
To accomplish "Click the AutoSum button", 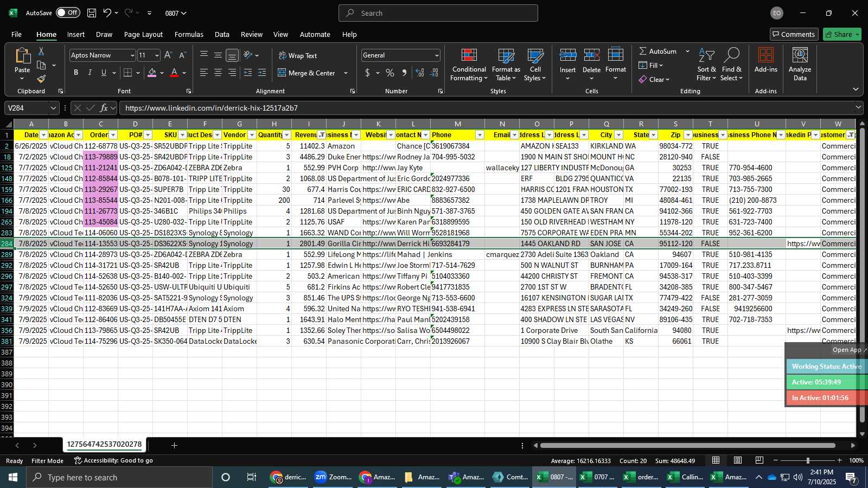I will [x=658, y=51].
